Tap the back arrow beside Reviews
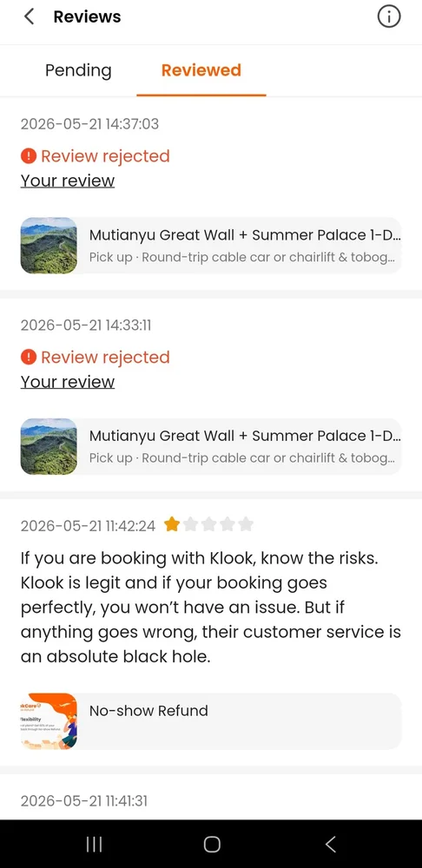This screenshot has width=422, height=868. 29,16
